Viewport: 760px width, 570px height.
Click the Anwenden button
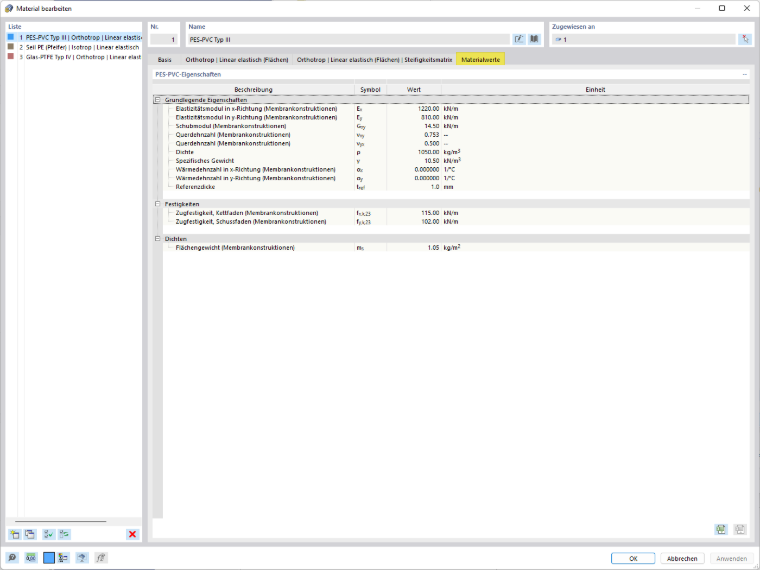coord(731,558)
